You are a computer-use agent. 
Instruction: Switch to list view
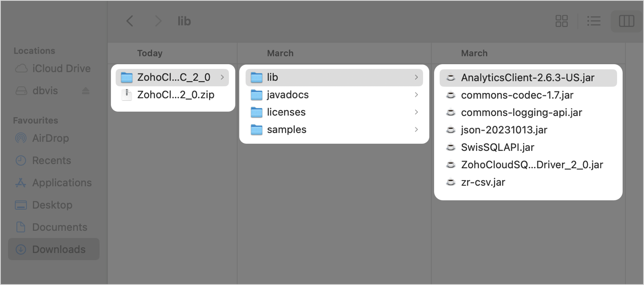[593, 21]
